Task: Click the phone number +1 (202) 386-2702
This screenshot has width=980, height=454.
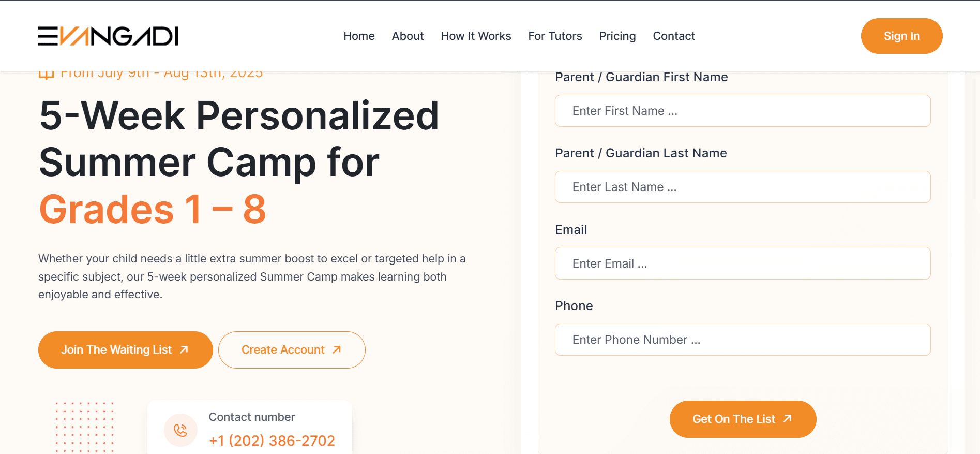Action: [x=272, y=440]
